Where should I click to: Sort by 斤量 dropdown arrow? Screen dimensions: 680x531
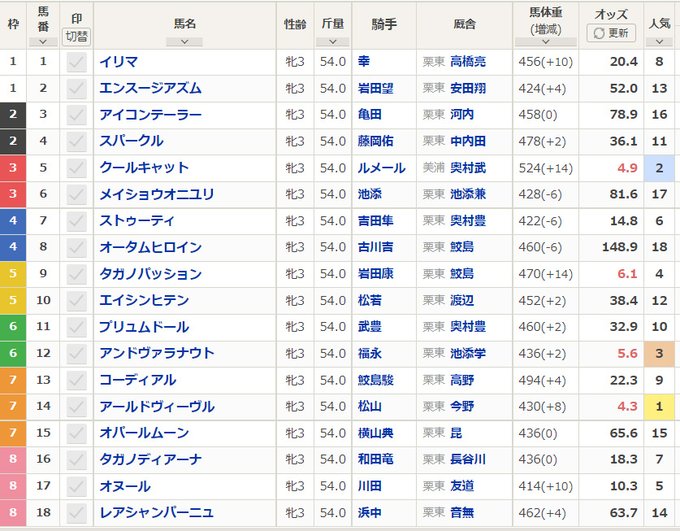pyautogui.click(x=333, y=42)
